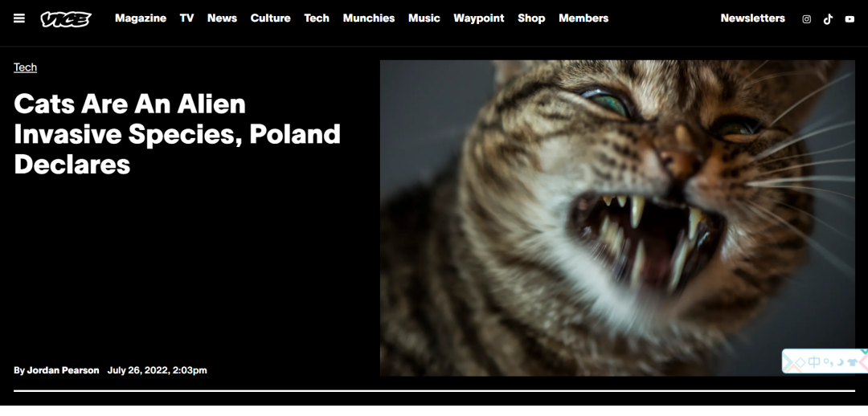Open VICE's TikTok page
Viewport: 868px width, 416px height.
(x=828, y=19)
